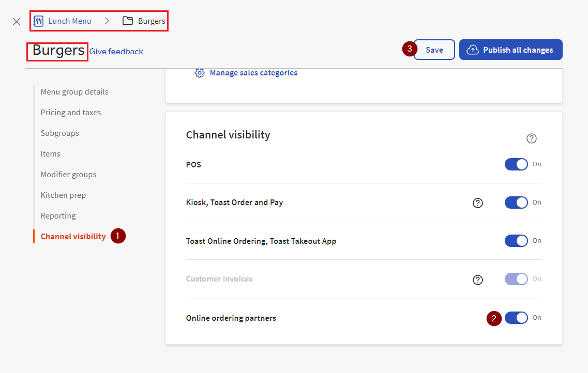Click the gear icon for Manage sales categories
Screen dimensions: 588x373
(200, 73)
